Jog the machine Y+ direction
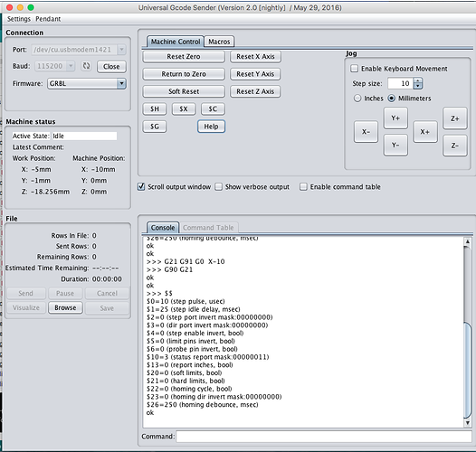 (395, 118)
